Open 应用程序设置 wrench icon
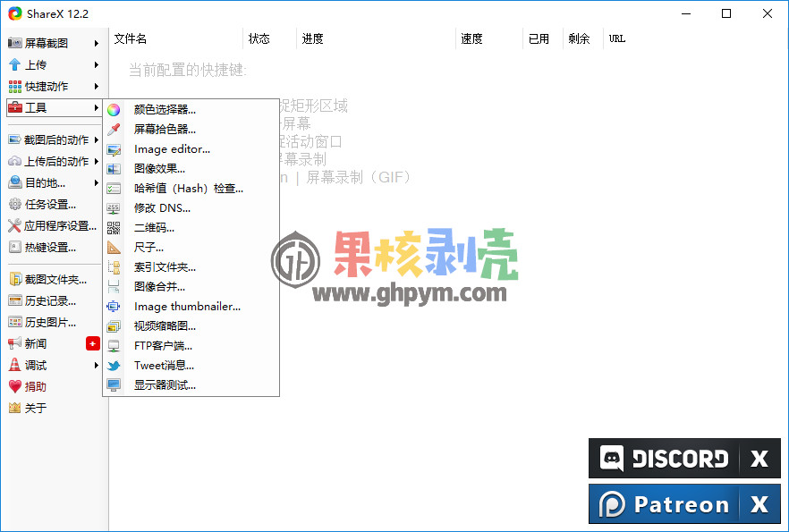The height and width of the screenshot is (532, 789). click(15, 226)
